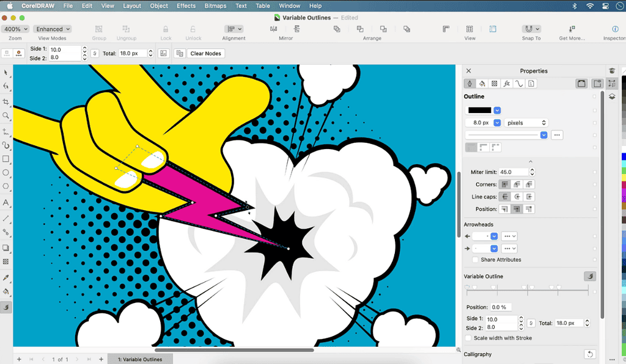This screenshot has width=626, height=364.
Task: Open the Fill tab in Properties
Action: (482, 84)
